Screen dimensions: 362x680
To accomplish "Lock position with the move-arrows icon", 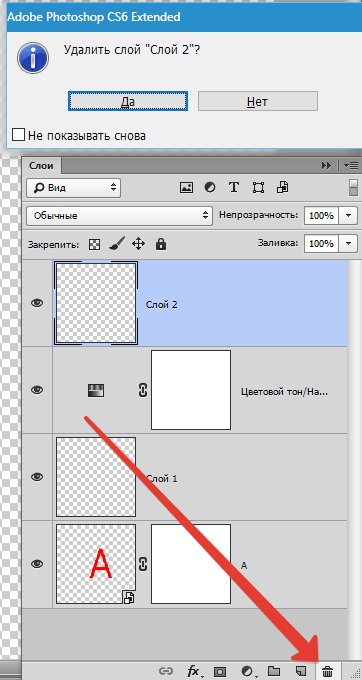I will tap(138, 244).
